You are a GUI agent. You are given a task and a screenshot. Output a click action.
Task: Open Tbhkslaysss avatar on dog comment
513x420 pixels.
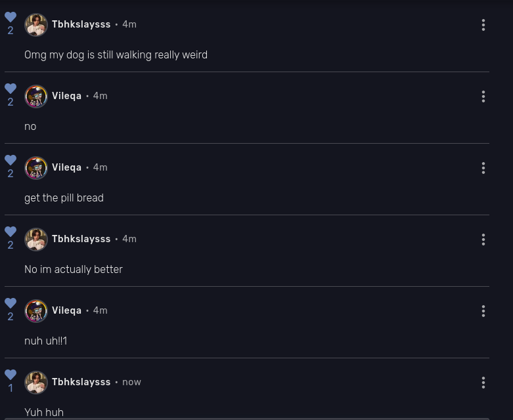pos(36,25)
